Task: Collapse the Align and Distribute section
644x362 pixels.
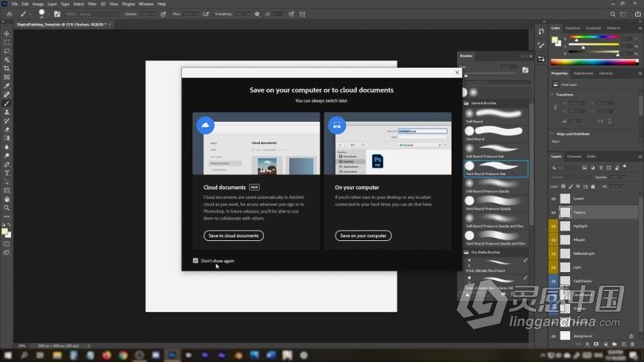Action: pyautogui.click(x=552, y=134)
